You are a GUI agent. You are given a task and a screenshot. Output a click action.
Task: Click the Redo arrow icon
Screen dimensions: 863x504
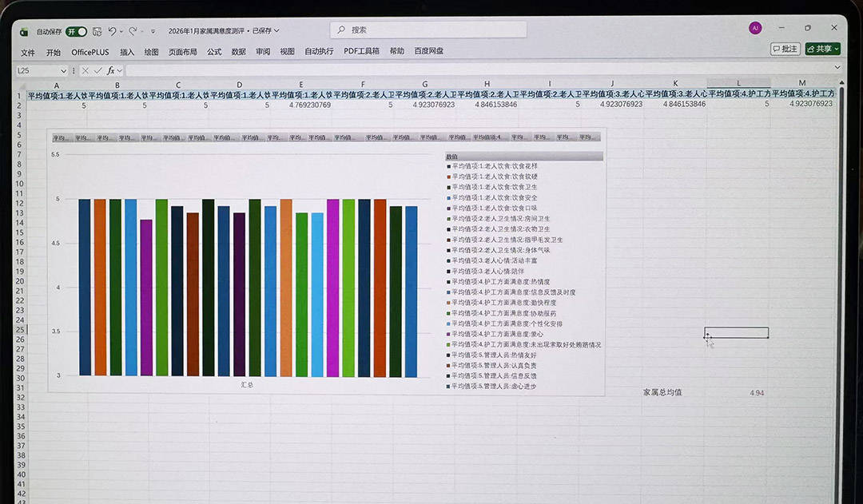coord(133,31)
